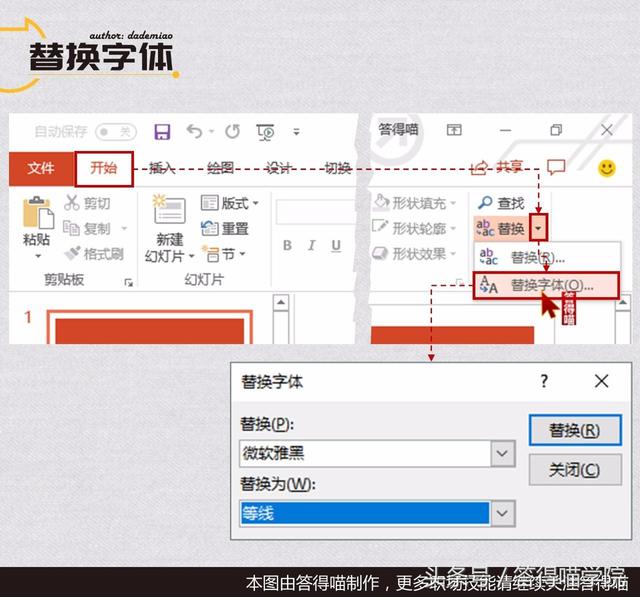Click the slide panel scroll-up arrow
This screenshot has height=597, width=640.
[281, 302]
